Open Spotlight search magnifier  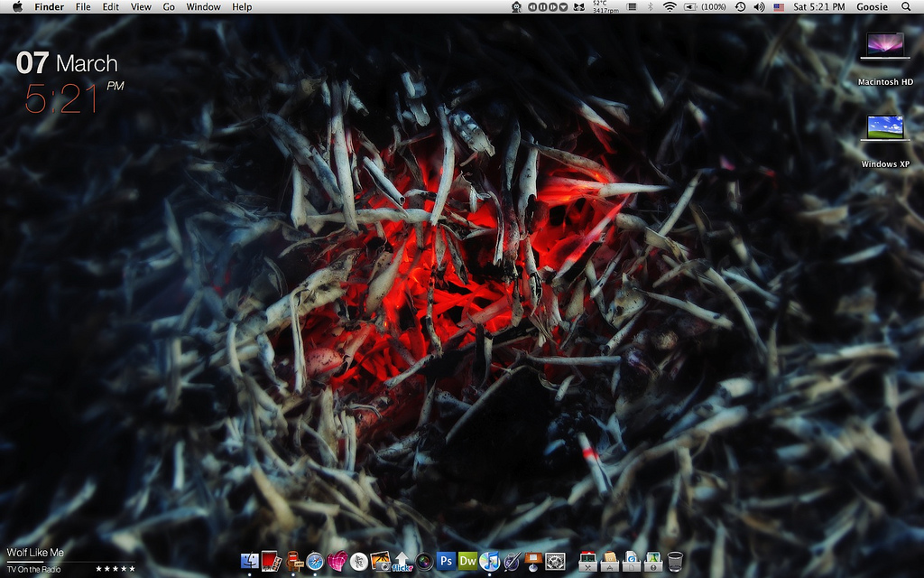point(906,6)
